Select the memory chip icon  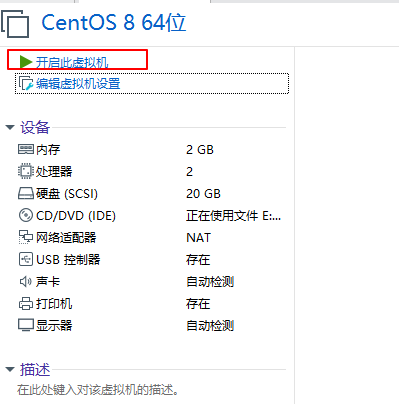point(26,149)
